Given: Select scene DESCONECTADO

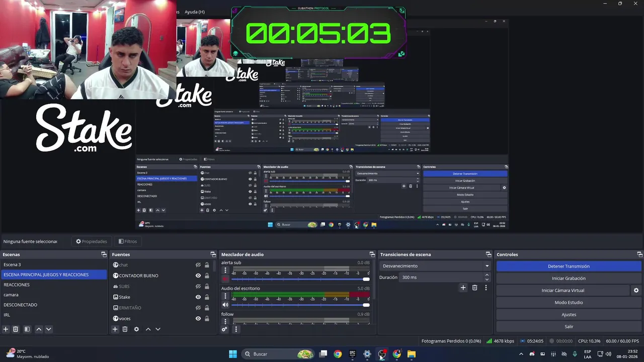Looking at the screenshot, I should coord(54,305).
